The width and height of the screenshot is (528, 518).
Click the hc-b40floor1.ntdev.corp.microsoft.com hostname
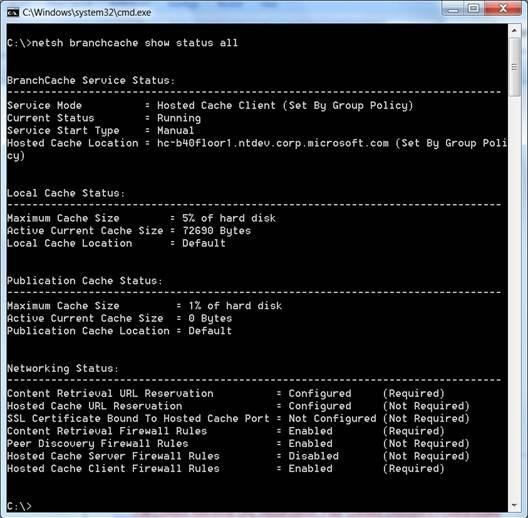[x=273, y=143]
